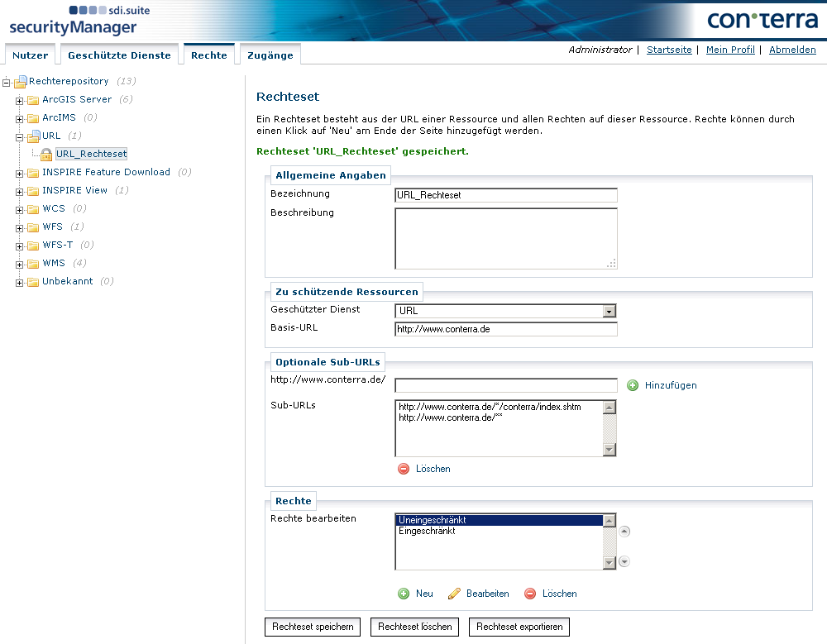The height and width of the screenshot is (644, 827).
Task: Click the red Löschen icon under Rechte
Action: [x=530, y=594]
